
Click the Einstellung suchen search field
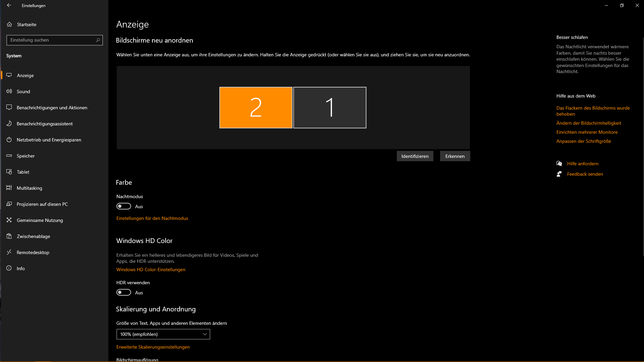coord(50,40)
